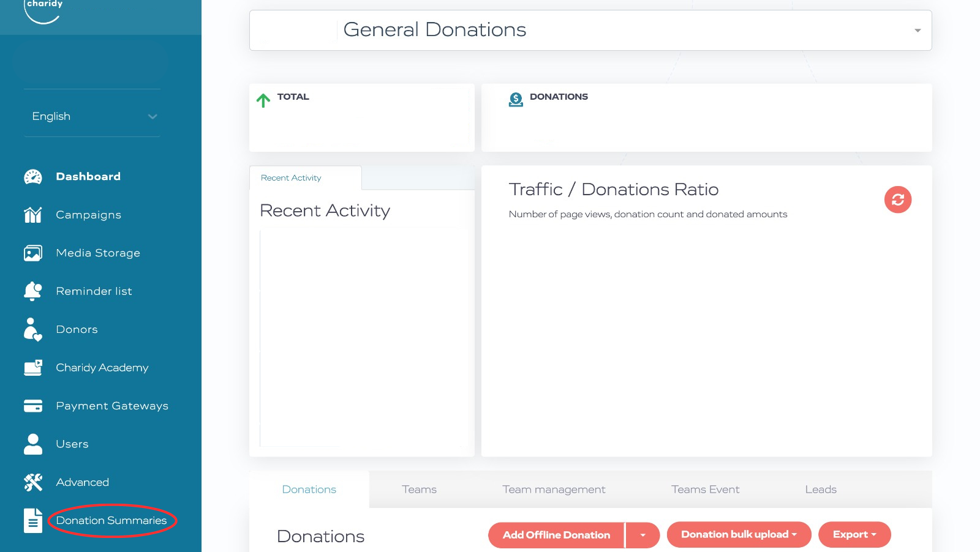Click the Donors person-heart icon
Viewport: 980px width, 552px height.
tap(33, 329)
